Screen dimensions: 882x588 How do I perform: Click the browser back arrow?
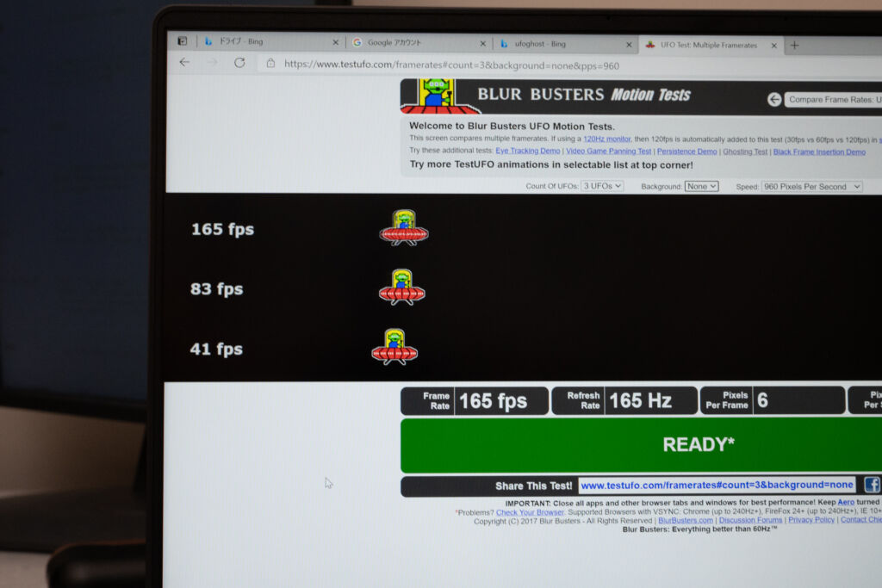pos(184,62)
